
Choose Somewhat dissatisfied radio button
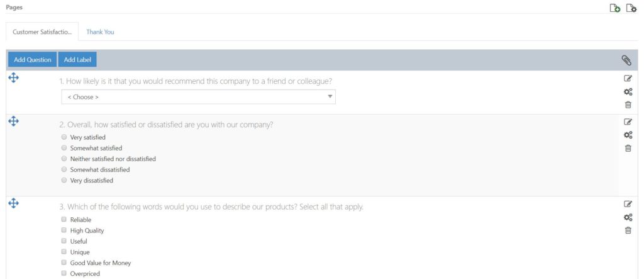tap(64, 169)
